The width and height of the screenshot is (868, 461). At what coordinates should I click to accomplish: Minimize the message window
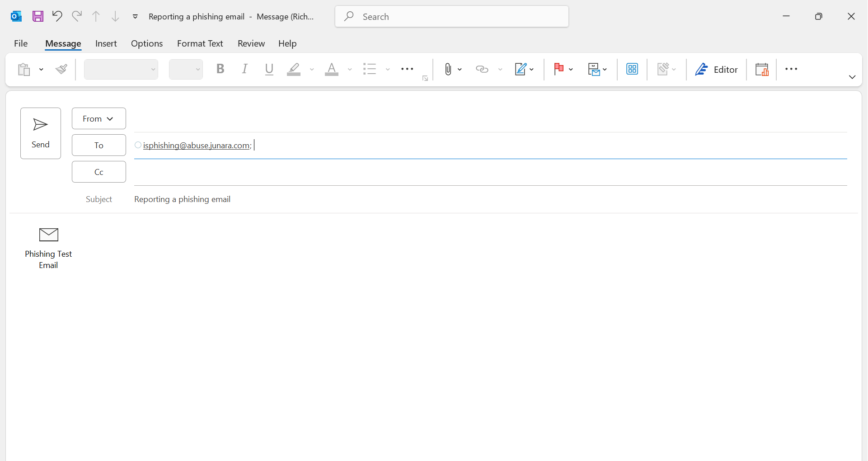(786, 17)
